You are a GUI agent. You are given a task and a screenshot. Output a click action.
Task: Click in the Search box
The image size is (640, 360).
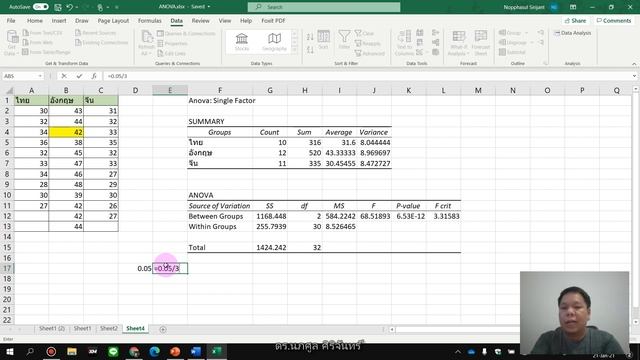324,7
